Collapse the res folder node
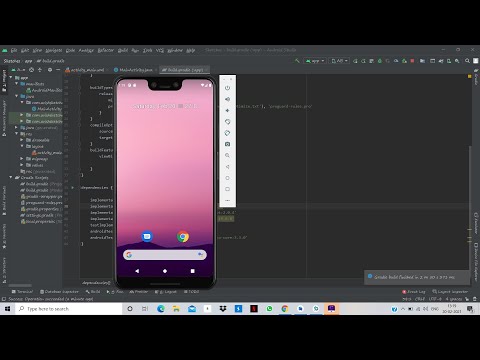 pyautogui.click(x=17, y=134)
